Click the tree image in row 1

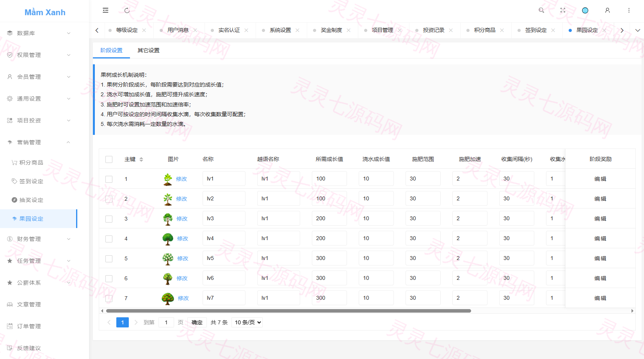tap(168, 179)
